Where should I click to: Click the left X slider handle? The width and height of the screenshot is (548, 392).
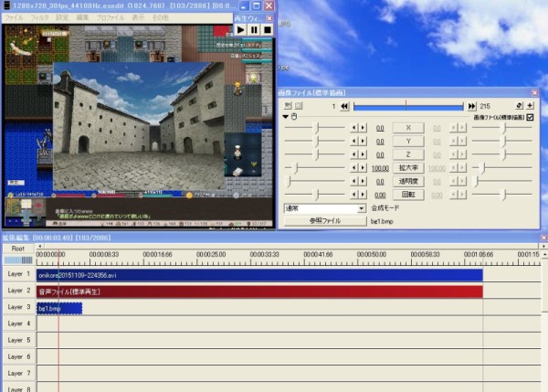tap(317, 128)
